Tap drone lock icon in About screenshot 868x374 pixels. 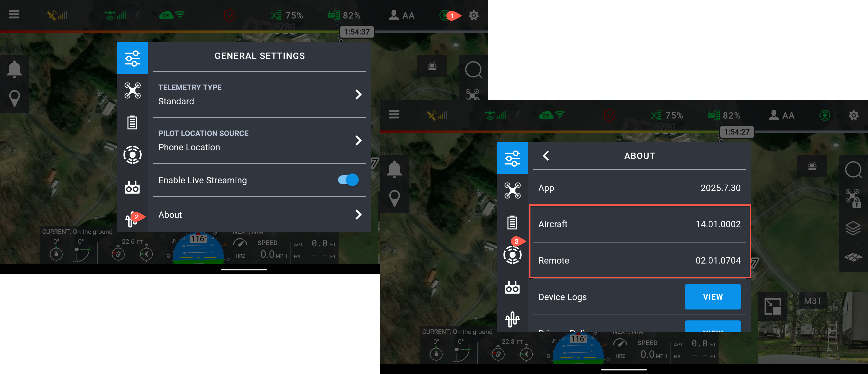pos(853,199)
